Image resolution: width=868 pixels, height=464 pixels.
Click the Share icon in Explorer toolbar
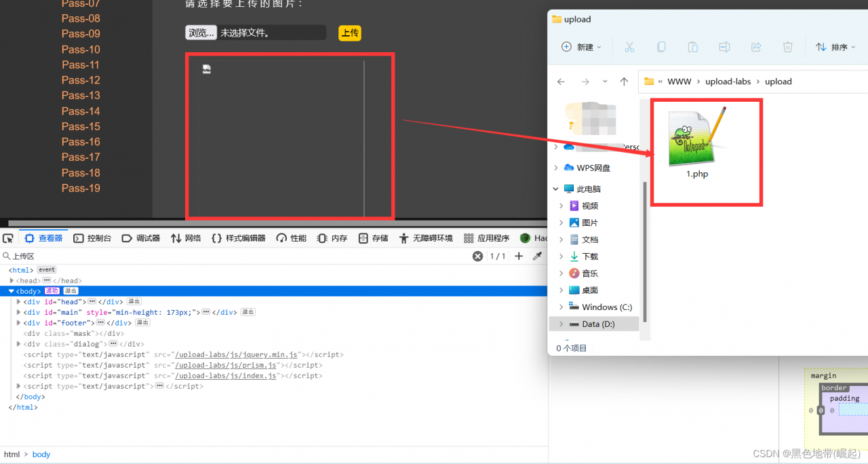coord(756,47)
